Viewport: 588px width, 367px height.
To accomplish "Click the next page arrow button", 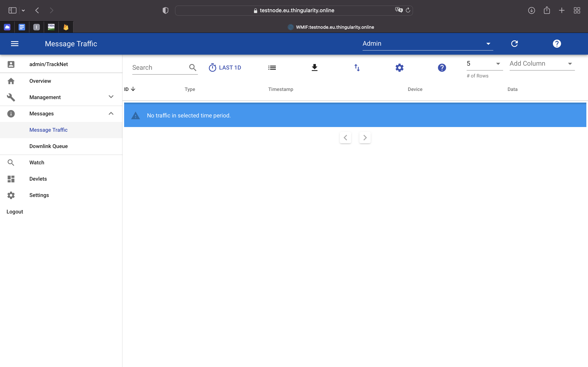I will [x=365, y=138].
